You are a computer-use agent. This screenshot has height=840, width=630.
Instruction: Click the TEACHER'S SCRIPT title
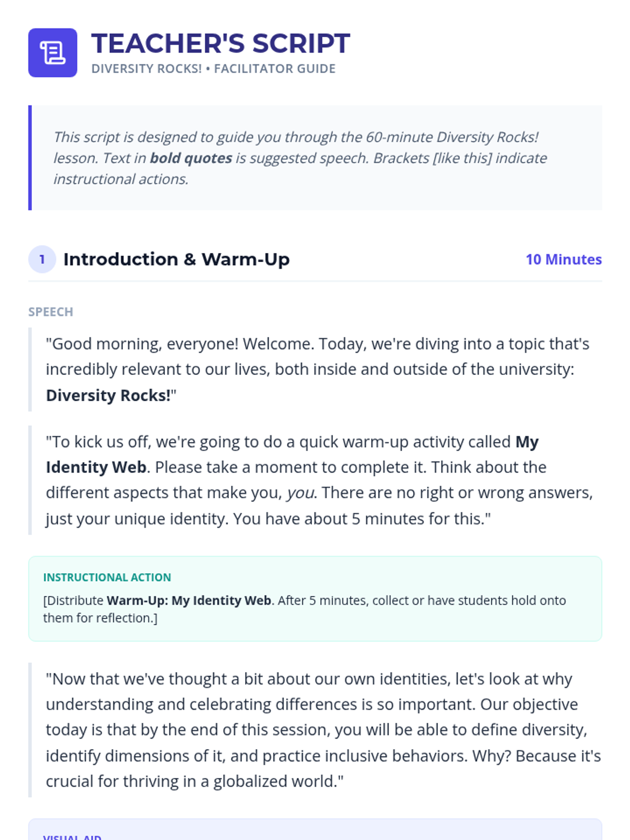[220, 44]
